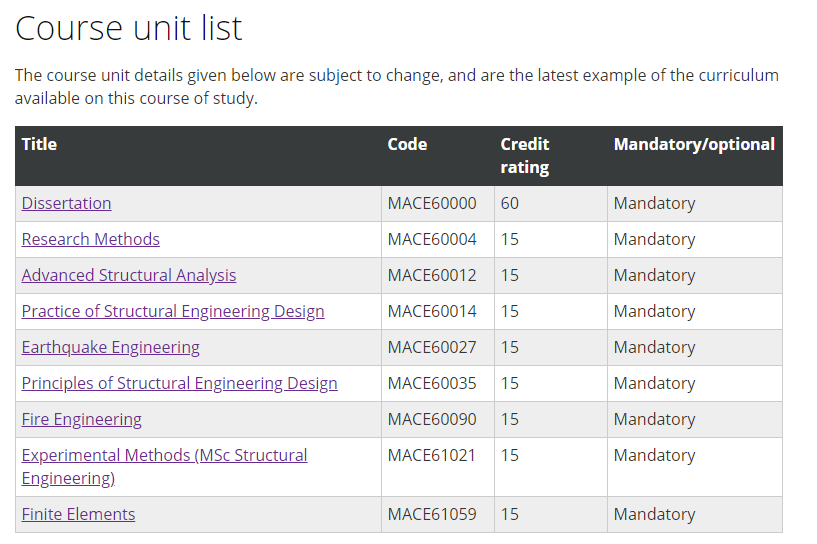The image size is (817, 544).
Task: Click the Mandatory/optional column header
Action: (x=694, y=144)
